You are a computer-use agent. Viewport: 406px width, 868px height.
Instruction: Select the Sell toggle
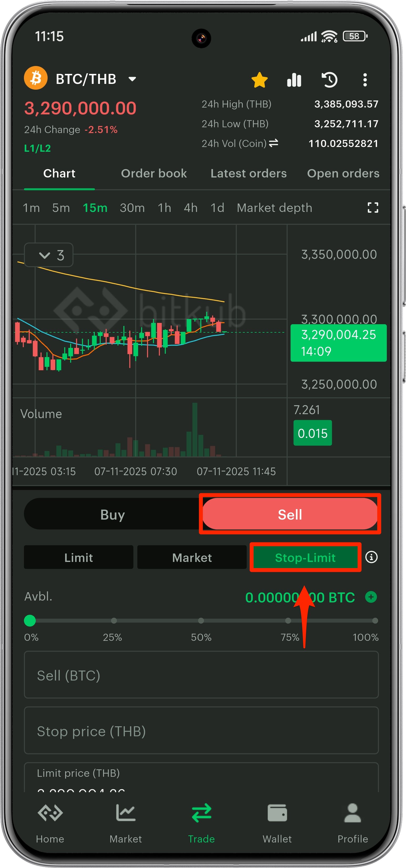290,514
